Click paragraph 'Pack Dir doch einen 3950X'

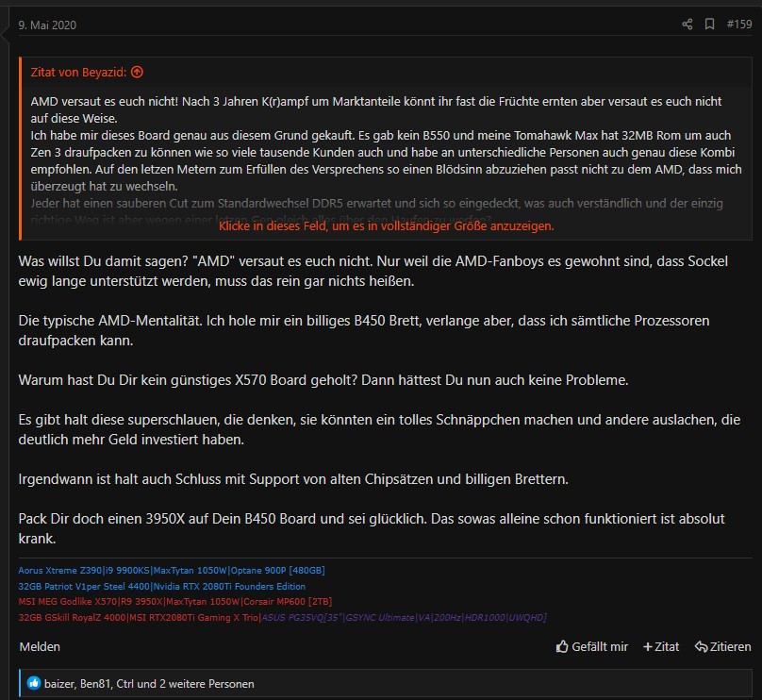point(372,528)
